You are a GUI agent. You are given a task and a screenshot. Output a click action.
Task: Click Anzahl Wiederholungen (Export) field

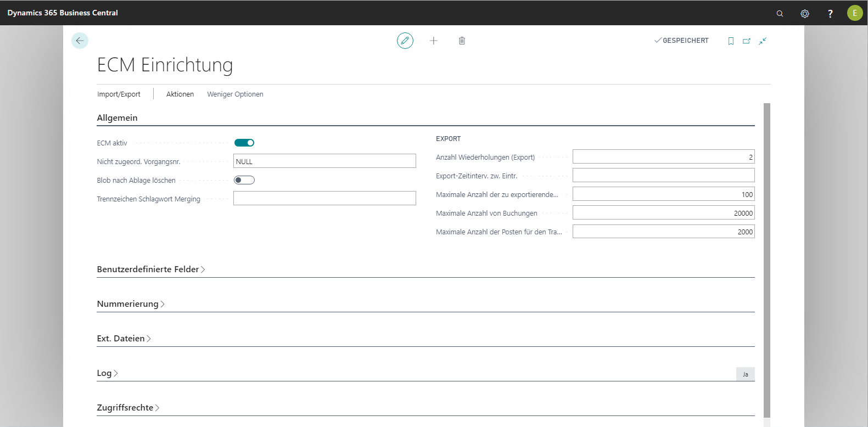(x=664, y=156)
